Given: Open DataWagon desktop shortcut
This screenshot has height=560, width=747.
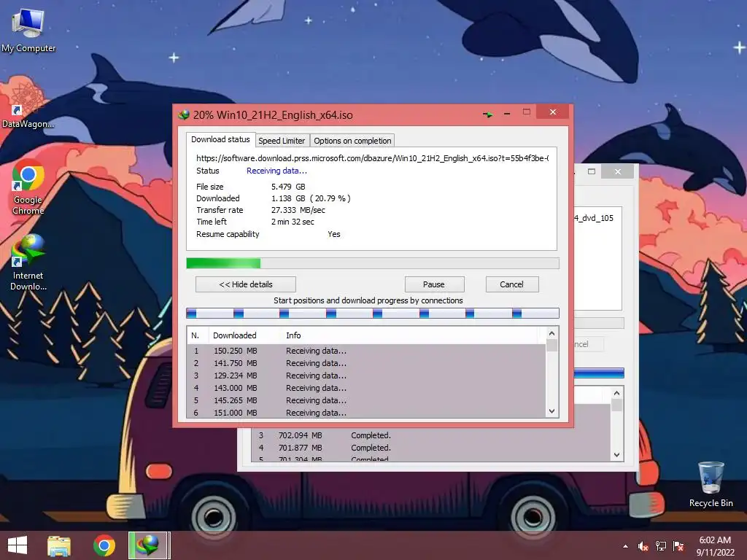Looking at the screenshot, I should pyautogui.click(x=27, y=106).
